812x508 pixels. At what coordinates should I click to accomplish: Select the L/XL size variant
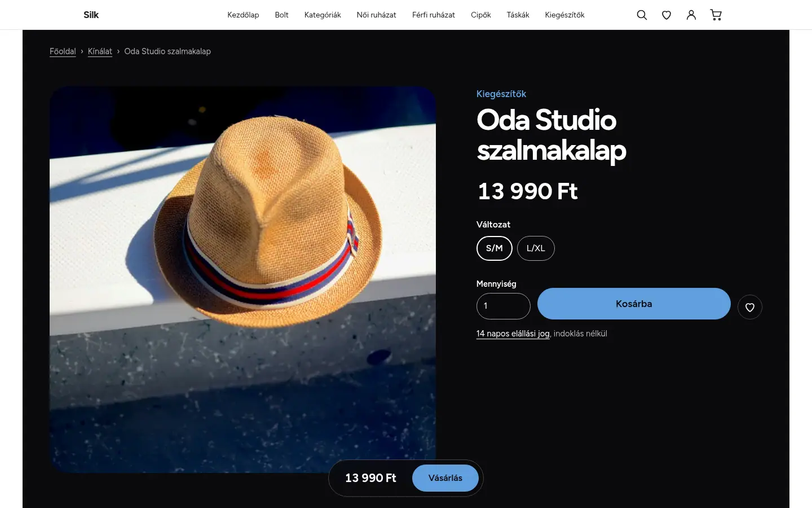point(536,248)
